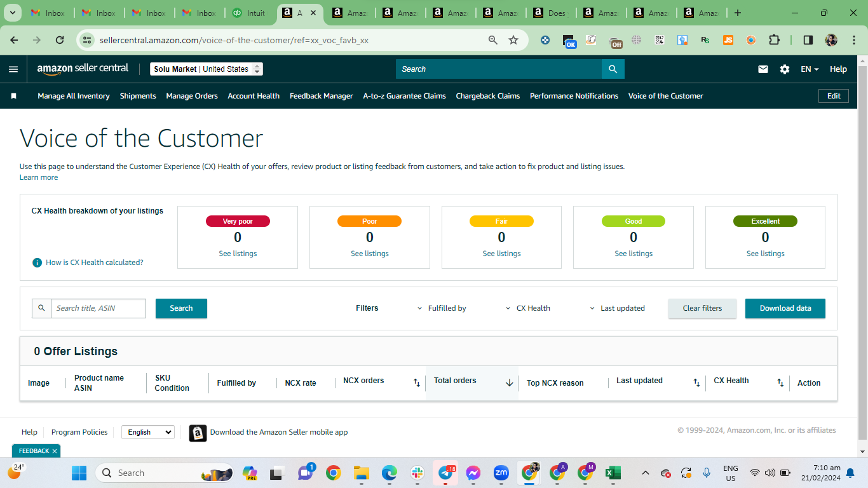The width and height of the screenshot is (868, 488).
Task: Switch to the Intuit browser tab
Action: point(250,13)
